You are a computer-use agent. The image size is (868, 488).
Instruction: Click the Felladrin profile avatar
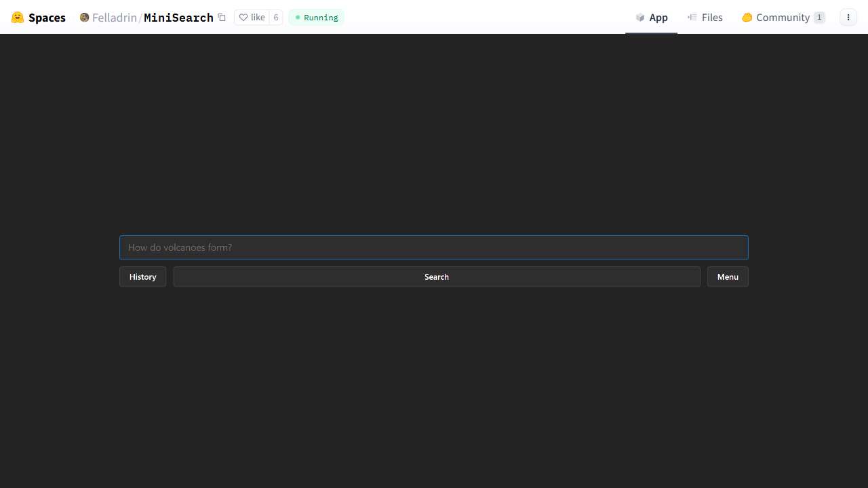coord(84,18)
